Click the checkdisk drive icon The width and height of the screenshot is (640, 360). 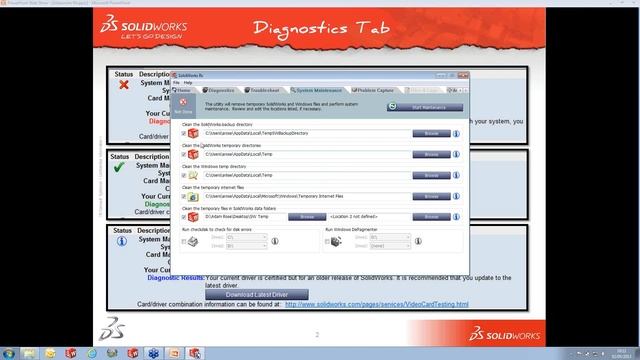(193, 242)
